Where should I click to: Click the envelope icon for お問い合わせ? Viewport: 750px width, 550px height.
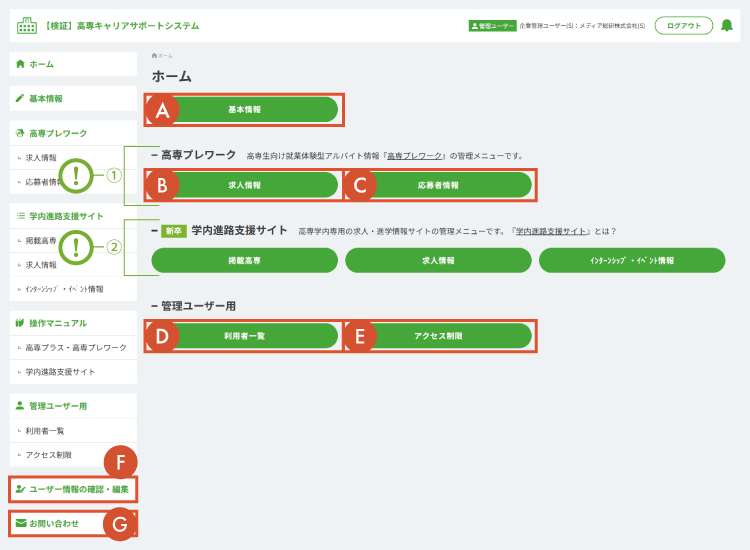coord(20,523)
